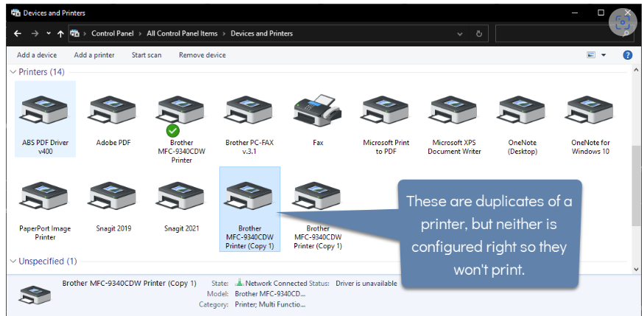Select the Brother PC-FAX v.3.1 icon
644x316 pixels.
250,110
